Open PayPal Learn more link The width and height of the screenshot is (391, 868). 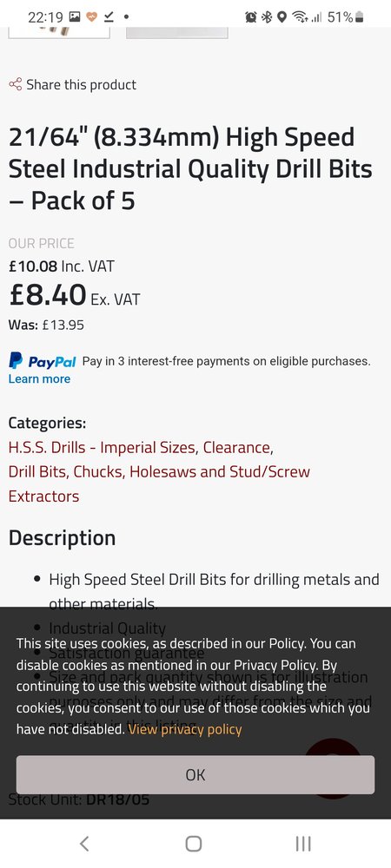coord(39,379)
